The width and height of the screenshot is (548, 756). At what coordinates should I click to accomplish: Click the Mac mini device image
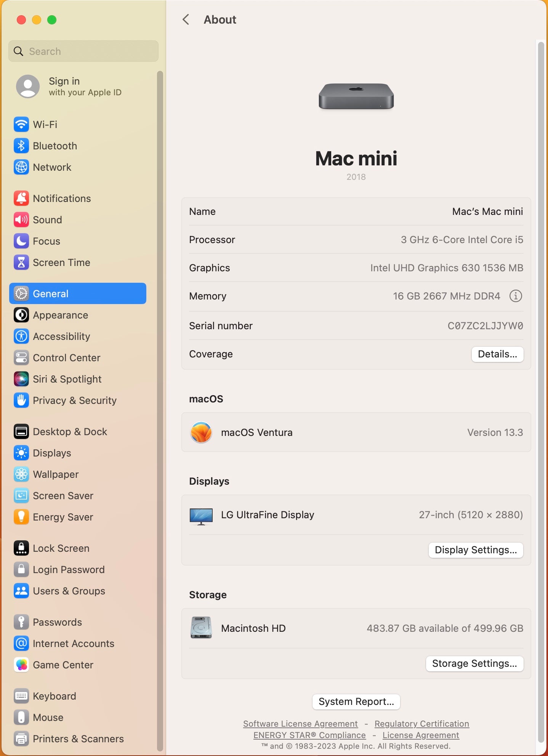click(356, 96)
